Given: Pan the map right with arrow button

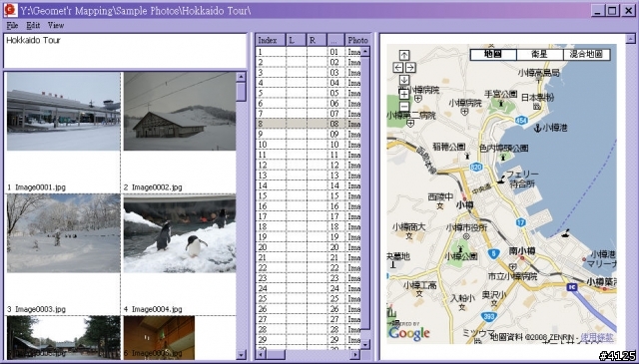Looking at the screenshot, I should (410, 68).
